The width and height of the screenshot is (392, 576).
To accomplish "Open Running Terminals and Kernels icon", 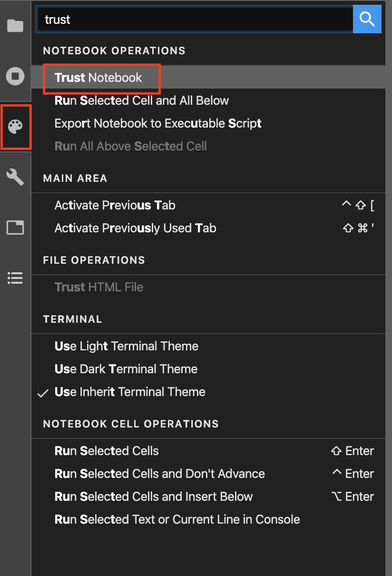I will (x=15, y=76).
